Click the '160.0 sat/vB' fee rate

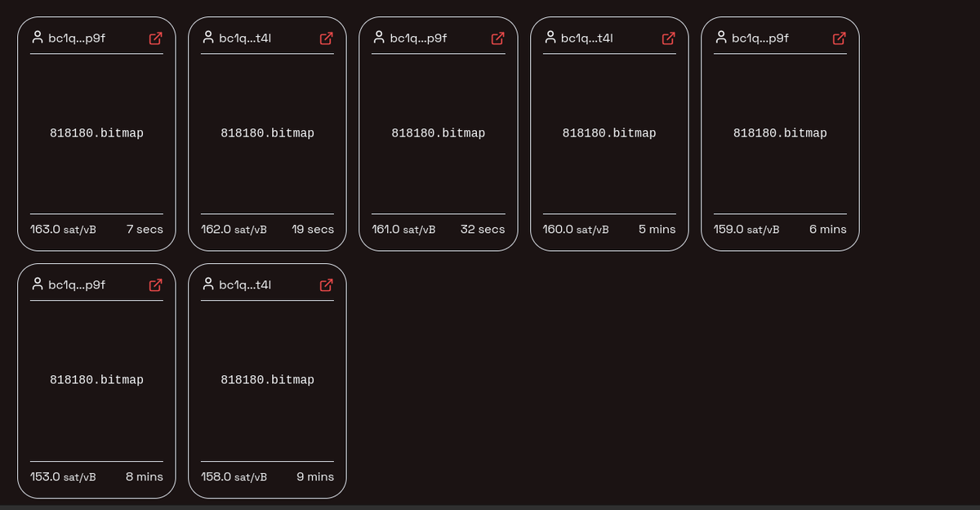(x=576, y=230)
